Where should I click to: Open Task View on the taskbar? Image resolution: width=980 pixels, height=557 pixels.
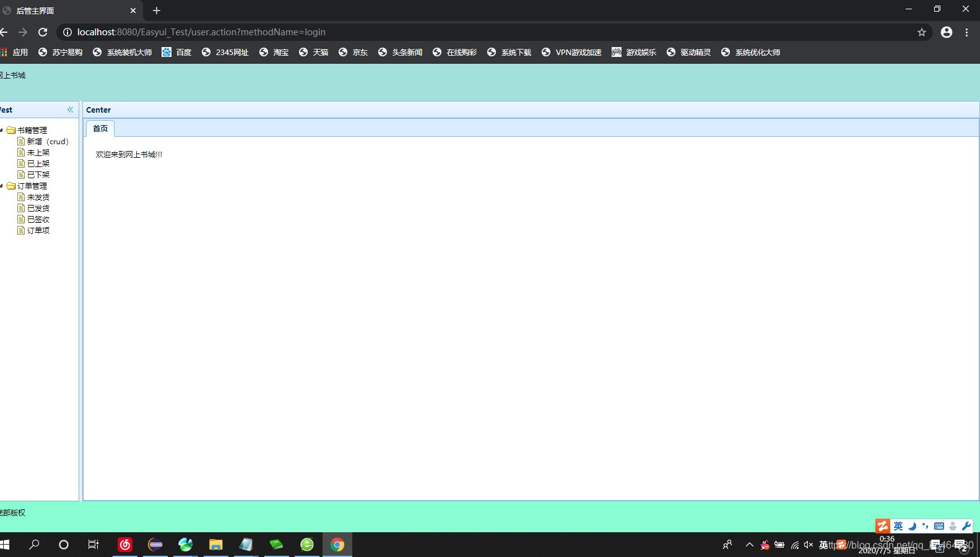click(x=93, y=545)
